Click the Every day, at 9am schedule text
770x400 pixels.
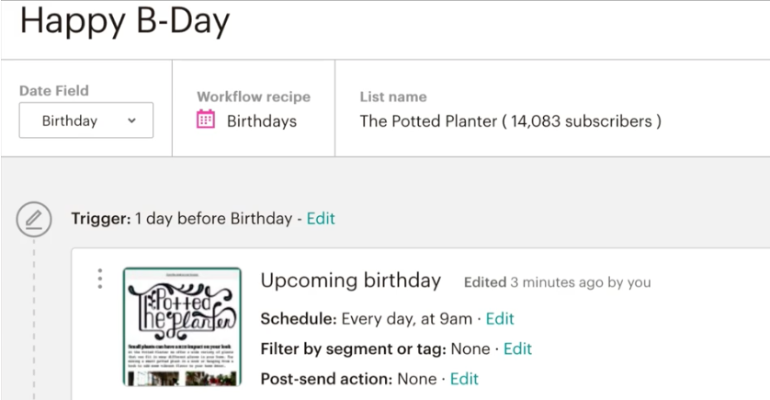(x=407, y=319)
